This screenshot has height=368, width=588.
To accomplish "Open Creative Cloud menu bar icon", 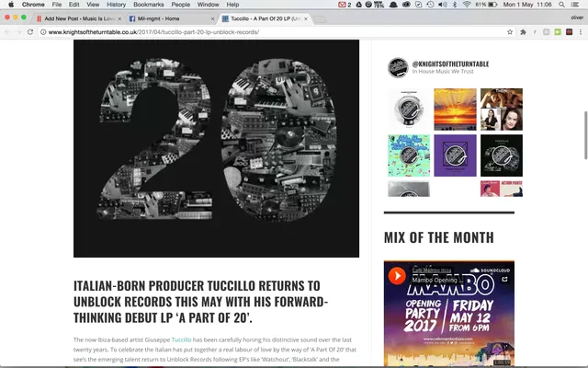I will (x=406, y=5).
